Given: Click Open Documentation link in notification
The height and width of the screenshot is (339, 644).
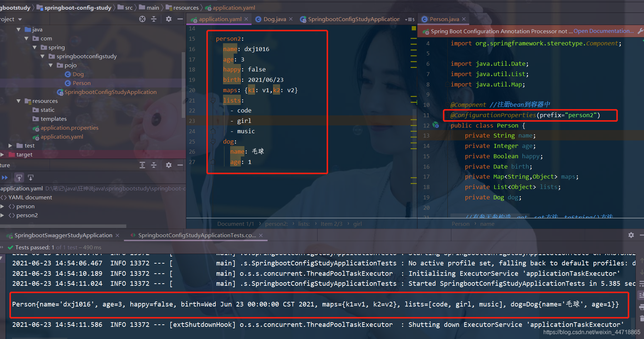Looking at the screenshot, I should pos(604,31).
